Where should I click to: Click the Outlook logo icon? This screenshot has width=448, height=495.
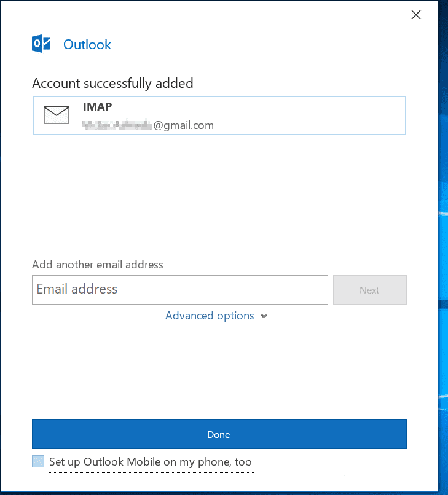pyautogui.click(x=42, y=44)
